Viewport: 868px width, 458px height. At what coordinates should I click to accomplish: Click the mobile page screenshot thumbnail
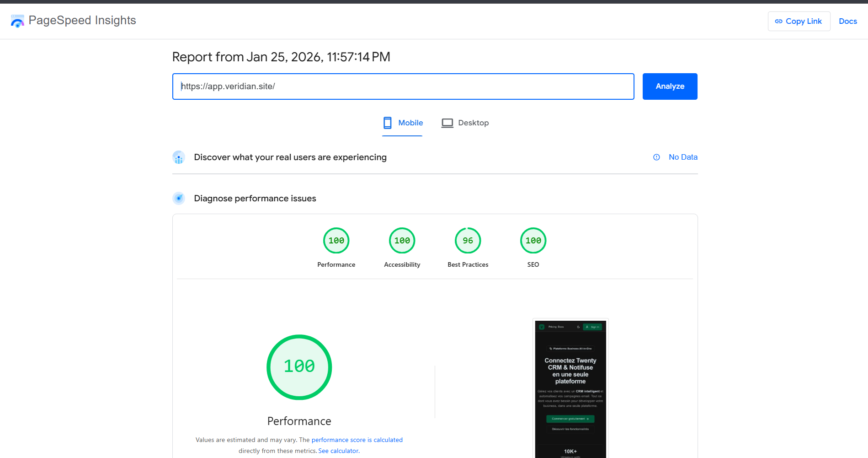click(570, 389)
